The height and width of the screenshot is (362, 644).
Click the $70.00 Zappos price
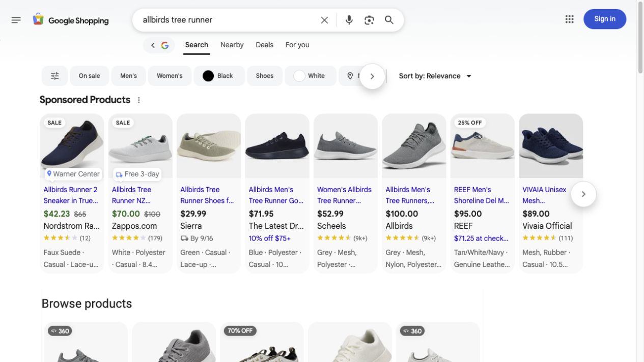126,214
